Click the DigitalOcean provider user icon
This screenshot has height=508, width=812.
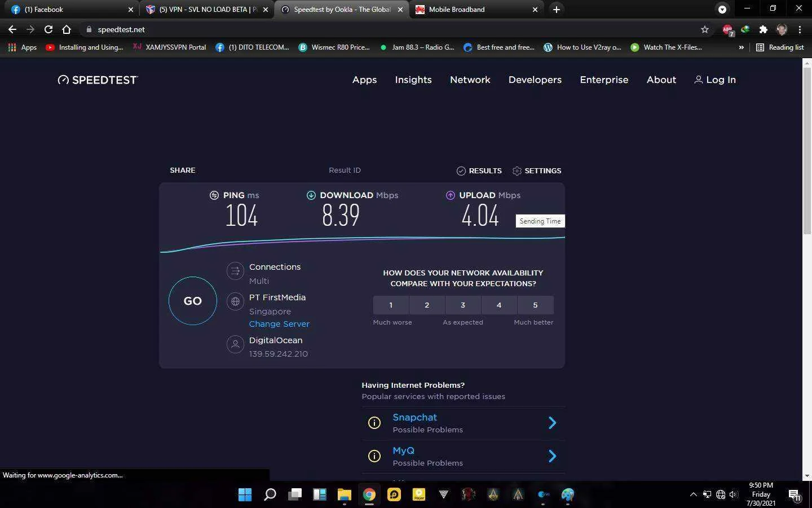235,344
